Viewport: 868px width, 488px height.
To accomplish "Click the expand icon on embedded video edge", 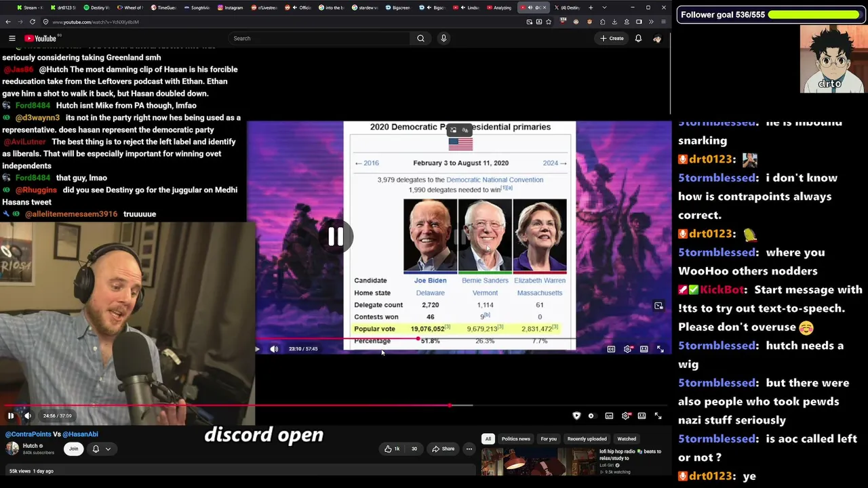I will pyautogui.click(x=658, y=306).
